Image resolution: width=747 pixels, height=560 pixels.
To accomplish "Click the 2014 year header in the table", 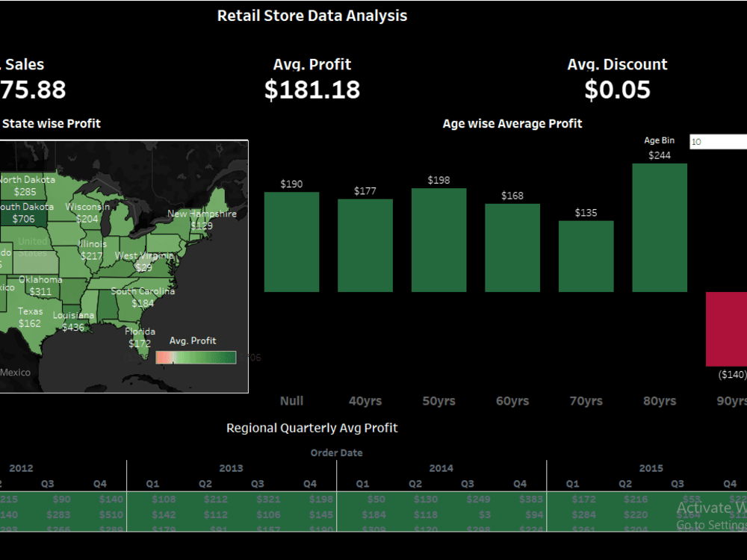I will (441, 468).
